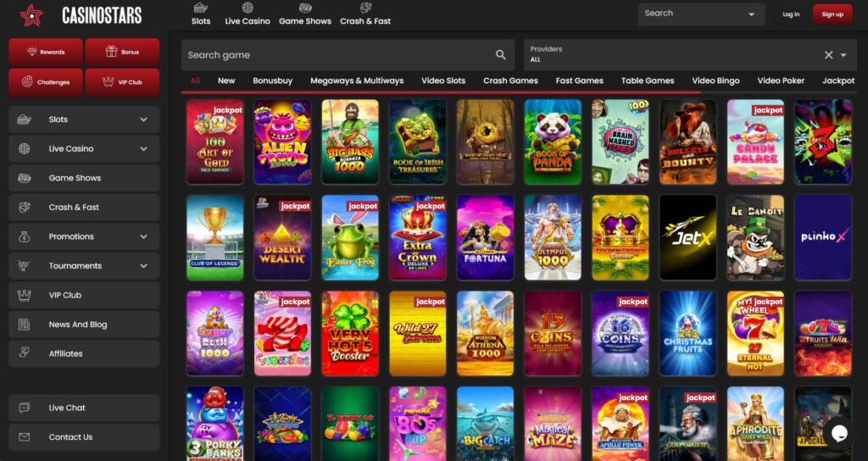Viewport: 868px width, 461px height.
Task: Open the Extra Crown Deluxe game
Action: tap(417, 237)
